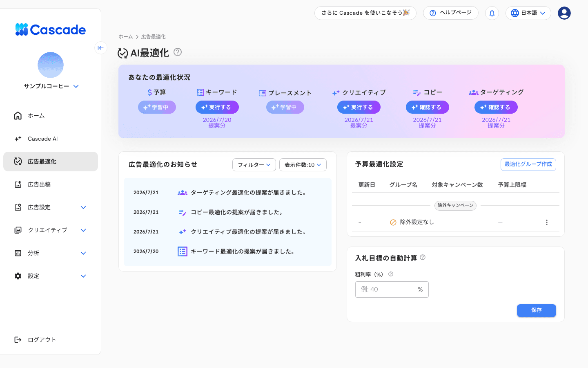Click the クリエイティブ sparkle icon in the status panel
The image size is (588, 368).
(x=336, y=93)
